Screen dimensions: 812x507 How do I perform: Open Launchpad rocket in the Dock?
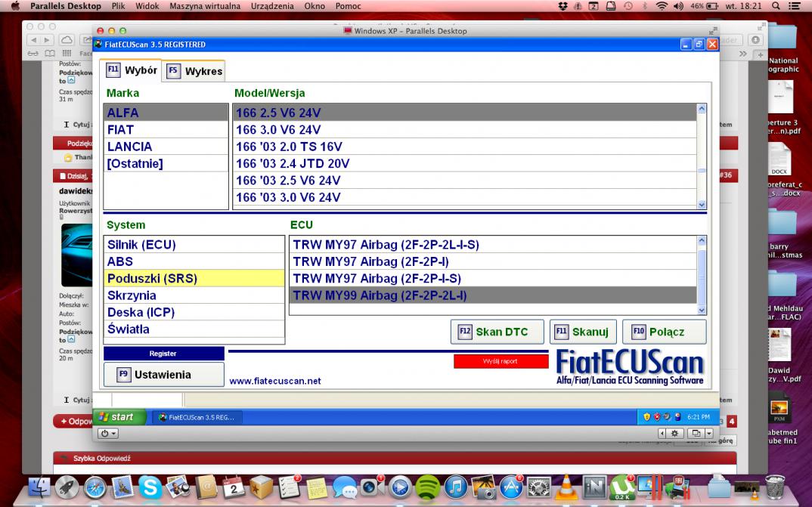coord(67,487)
